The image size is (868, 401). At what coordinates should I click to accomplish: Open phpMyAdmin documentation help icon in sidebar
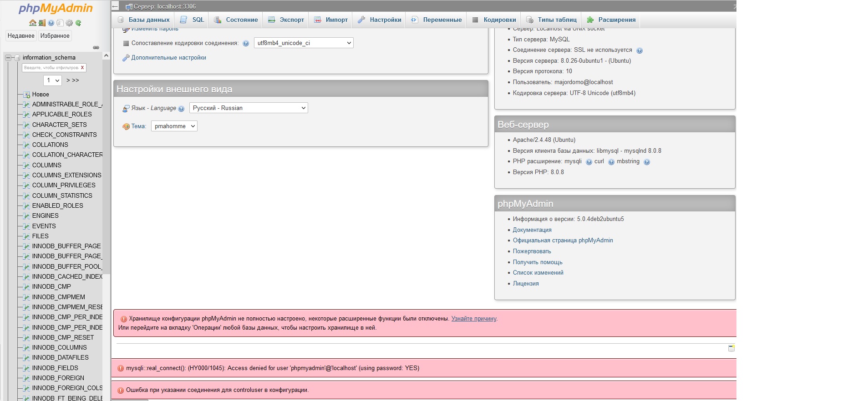[51, 23]
